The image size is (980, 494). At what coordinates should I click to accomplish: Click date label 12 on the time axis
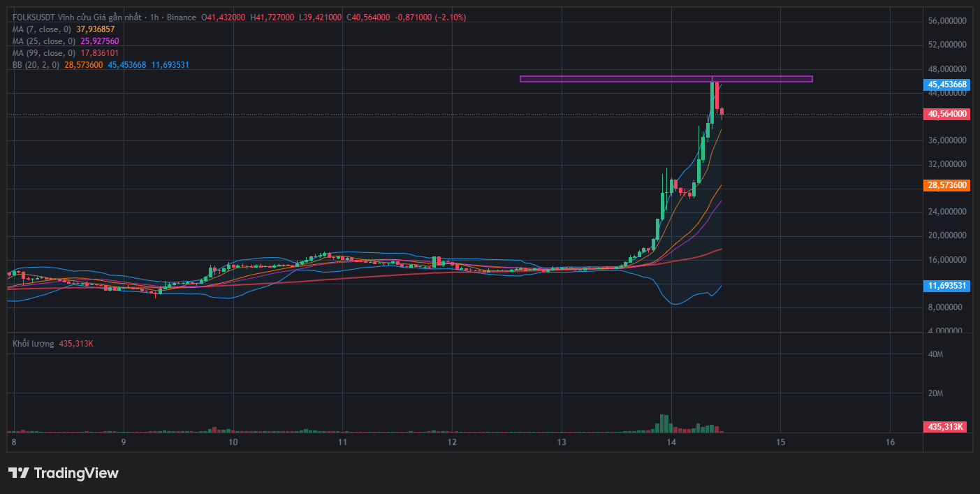point(452,442)
